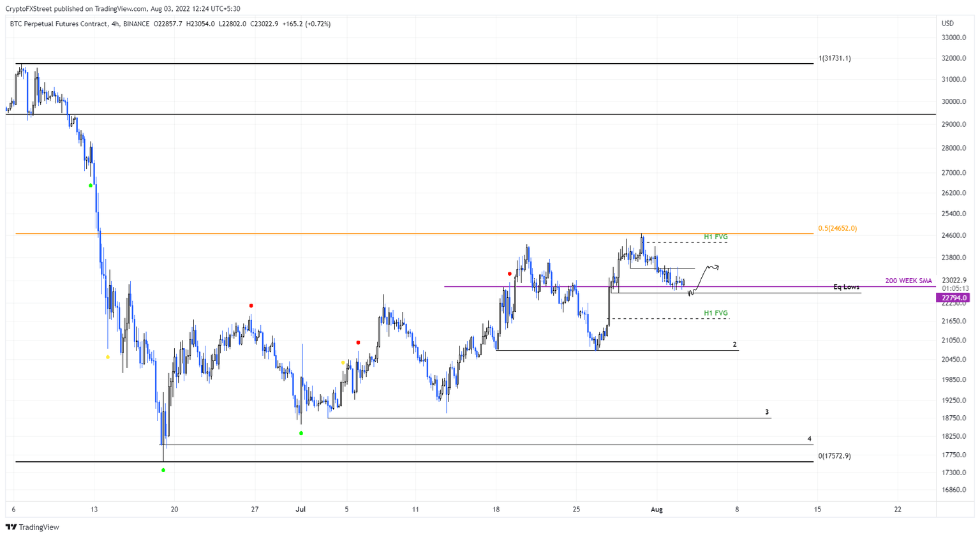Click the 0(17572.9) level label near the bottom
Viewport: 980px width, 537px height.
pos(835,456)
